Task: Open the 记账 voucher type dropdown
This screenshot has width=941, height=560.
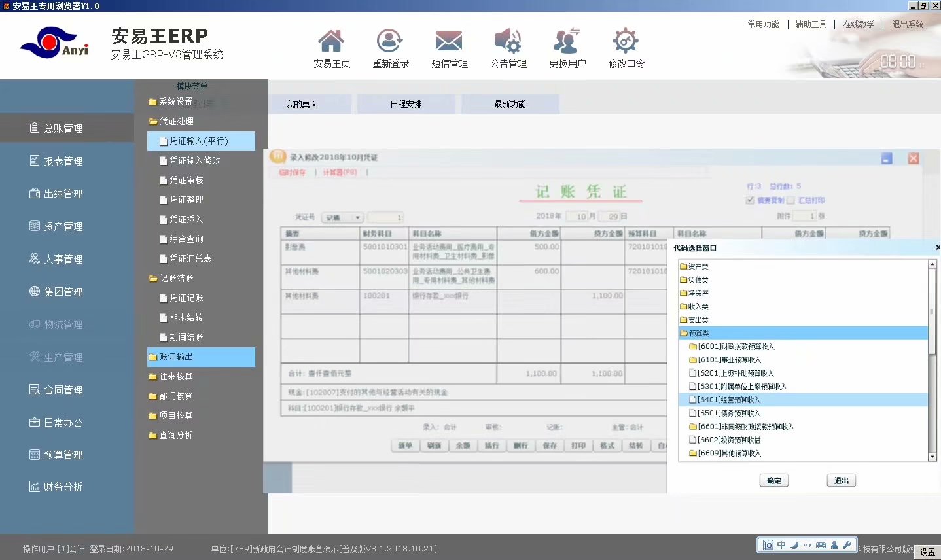Action: click(343, 217)
